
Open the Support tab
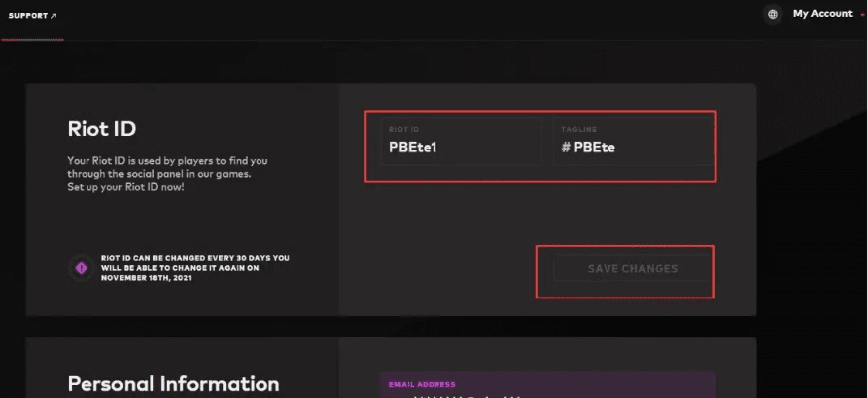pos(28,16)
